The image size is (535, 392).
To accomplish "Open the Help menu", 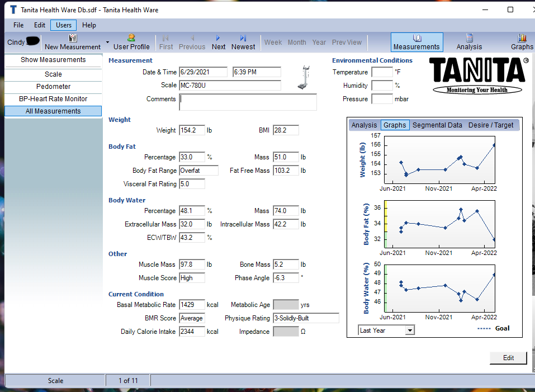I will pos(89,25).
